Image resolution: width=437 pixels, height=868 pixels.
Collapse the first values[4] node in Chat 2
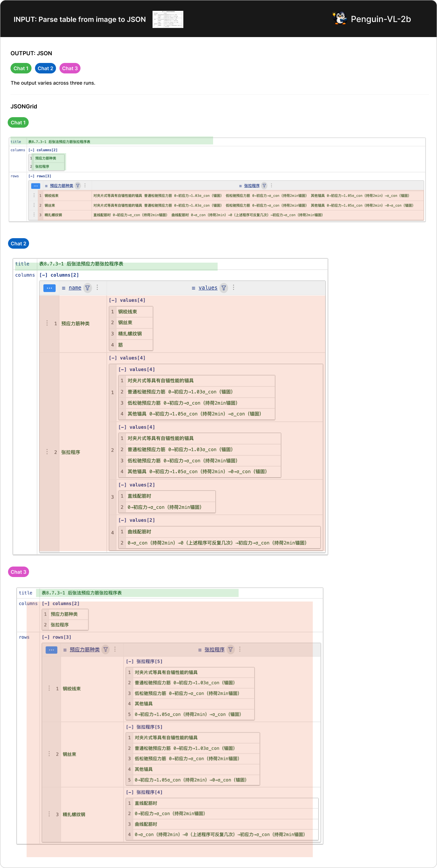[x=113, y=300]
